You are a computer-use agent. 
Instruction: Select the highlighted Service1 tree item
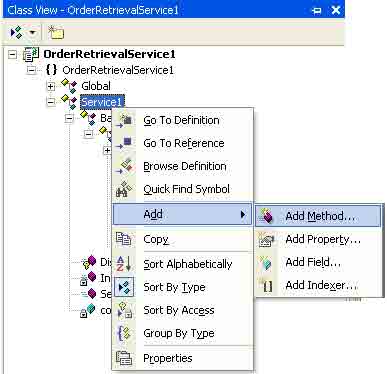pyautogui.click(x=102, y=102)
